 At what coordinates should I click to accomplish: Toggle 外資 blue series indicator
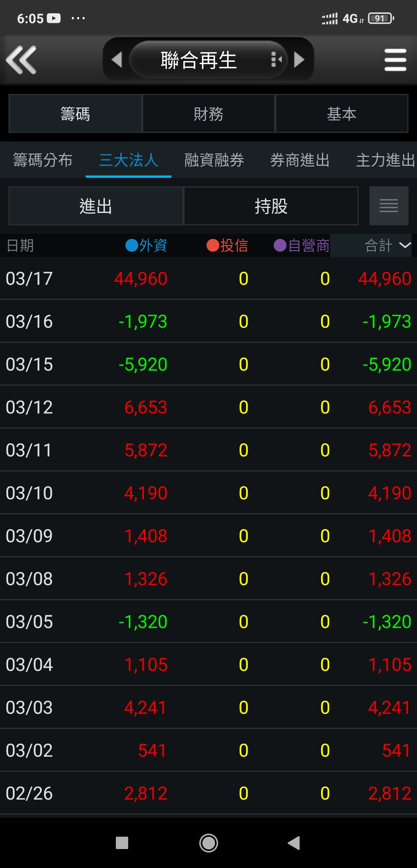132,245
